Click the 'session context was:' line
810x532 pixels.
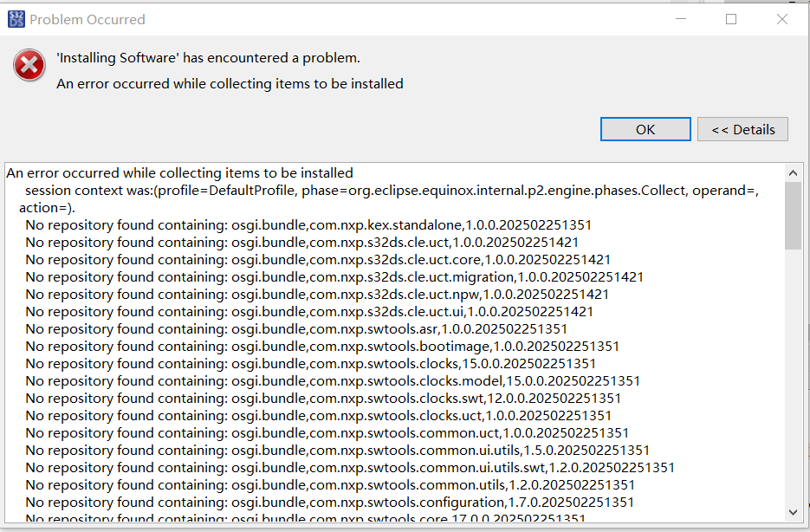(x=392, y=191)
